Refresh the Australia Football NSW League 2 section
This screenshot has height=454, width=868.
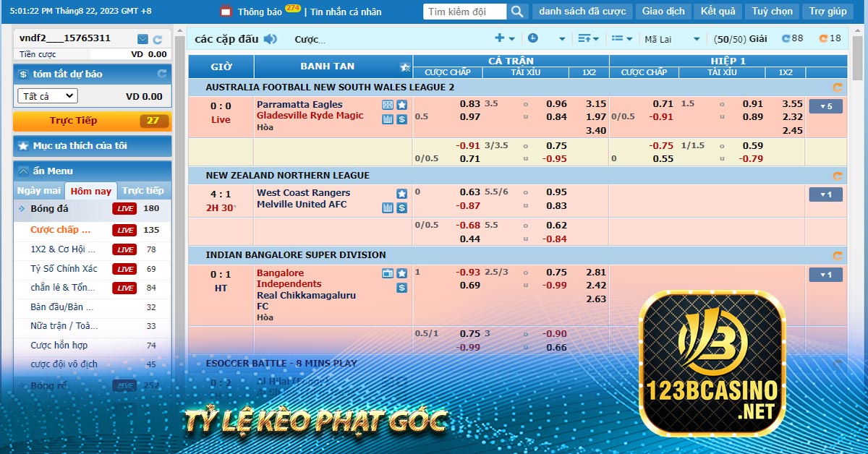(838, 87)
